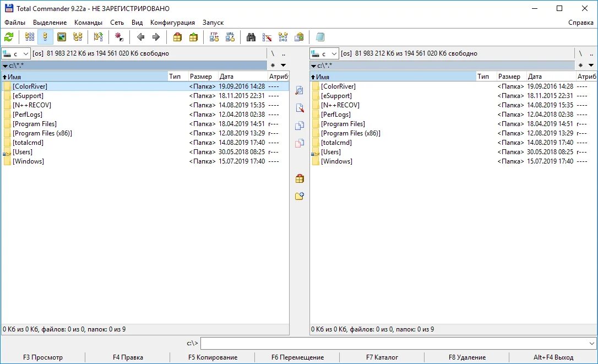Sort right panel by Размер column header
598x364 pixels.
[511, 77]
